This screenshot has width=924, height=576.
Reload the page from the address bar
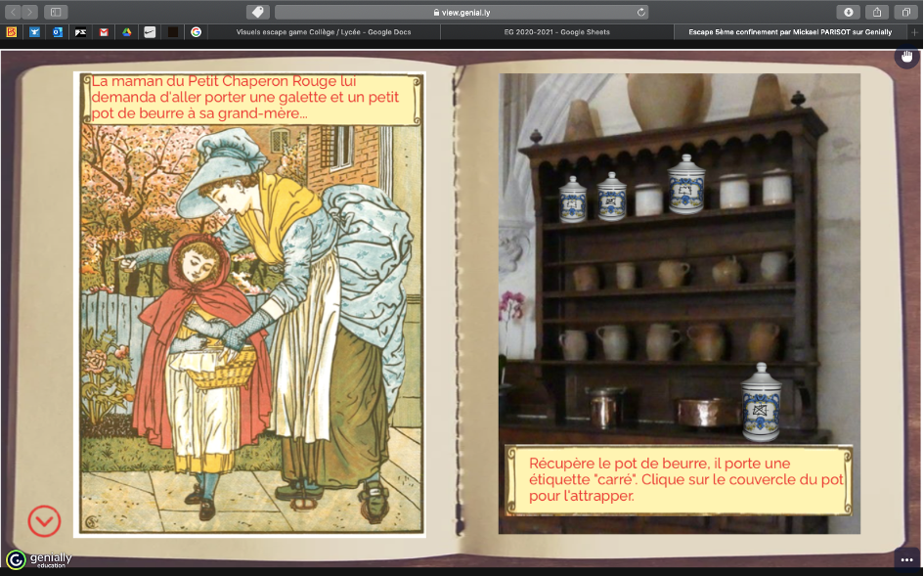641,12
